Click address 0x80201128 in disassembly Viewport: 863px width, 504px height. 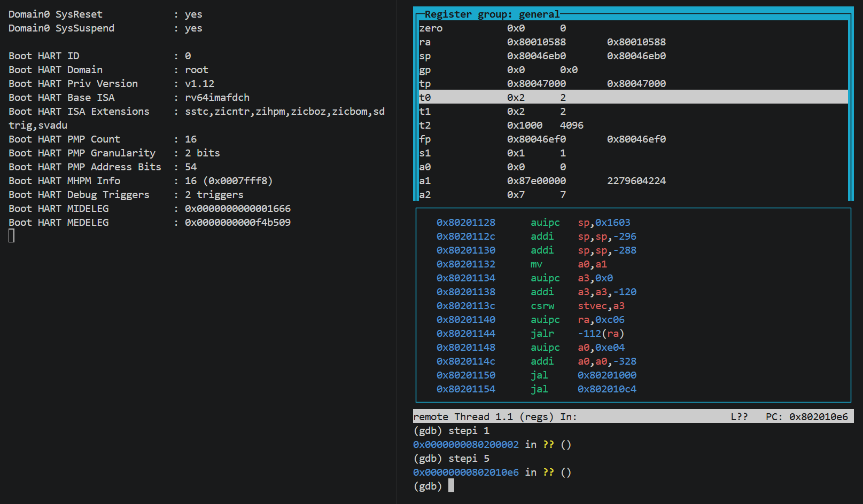click(465, 222)
